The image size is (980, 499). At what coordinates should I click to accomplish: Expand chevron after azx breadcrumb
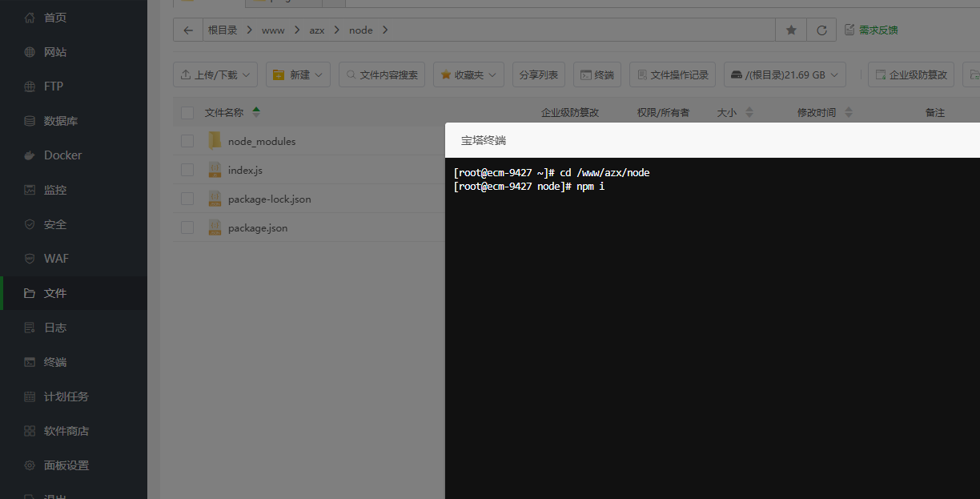tap(336, 30)
